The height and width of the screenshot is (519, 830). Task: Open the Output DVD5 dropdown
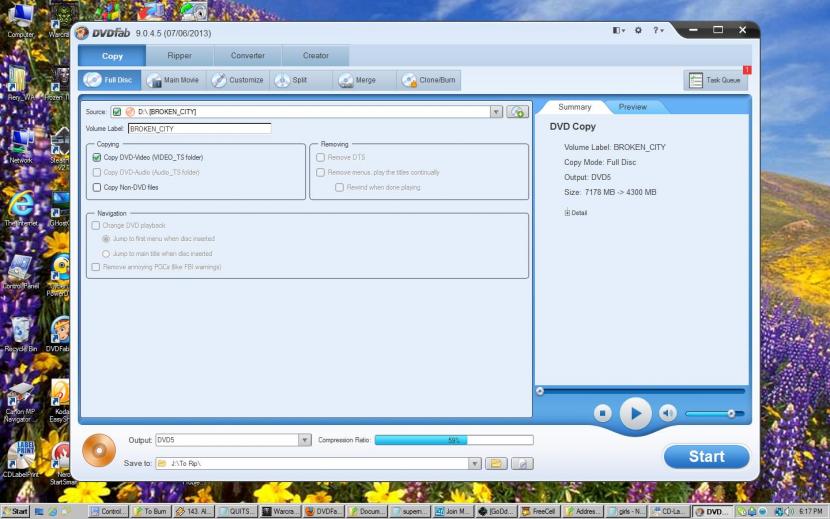click(x=305, y=440)
